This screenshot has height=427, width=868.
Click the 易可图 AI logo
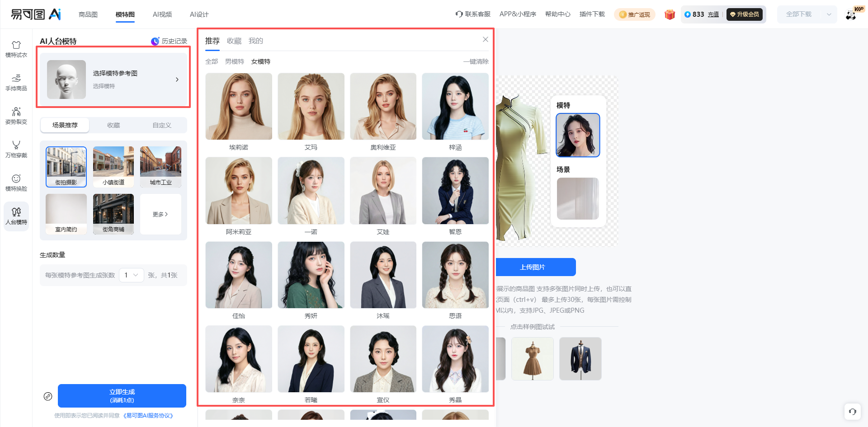pyautogui.click(x=36, y=14)
